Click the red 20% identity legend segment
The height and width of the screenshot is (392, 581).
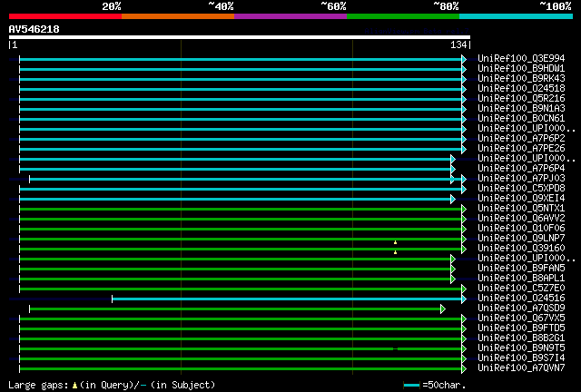(65, 16)
